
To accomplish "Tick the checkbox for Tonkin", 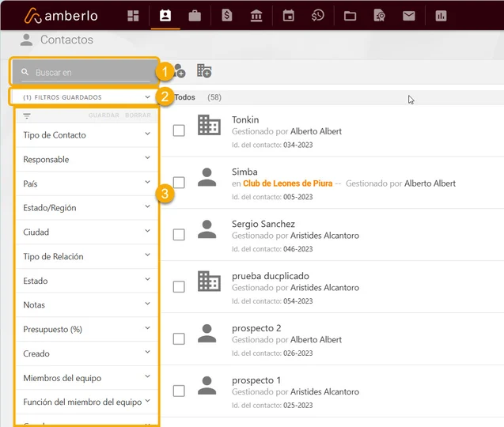I will pos(179,130).
